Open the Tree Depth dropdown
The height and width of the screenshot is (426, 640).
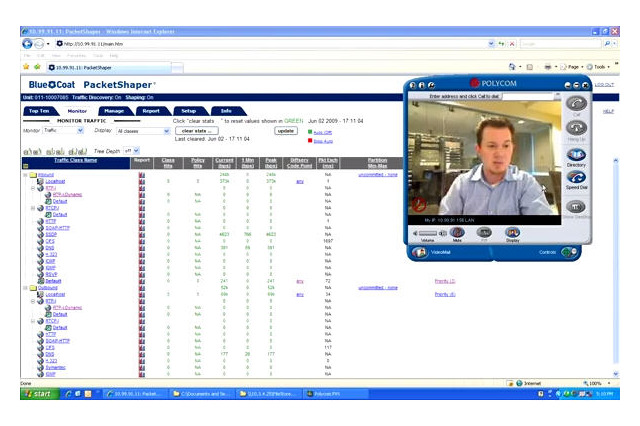131,151
